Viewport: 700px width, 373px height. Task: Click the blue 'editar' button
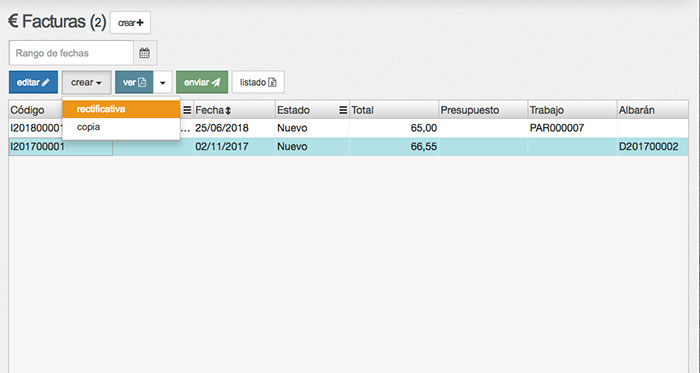pos(33,82)
